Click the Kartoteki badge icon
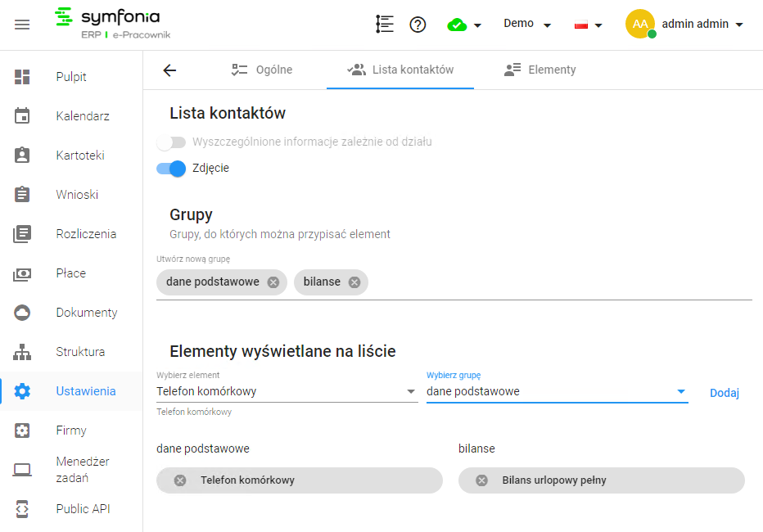Screen dimensions: 763x532 pyautogui.click(x=22, y=156)
